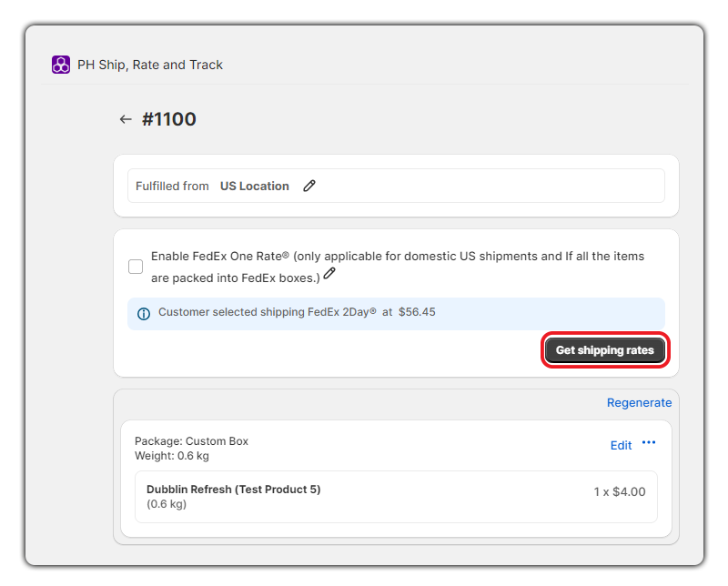The width and height of the screenshot is (728, 586).
Task: Select the Dubblin Refresh (Test Product 5) row
Action: click(x=396, y=497)
